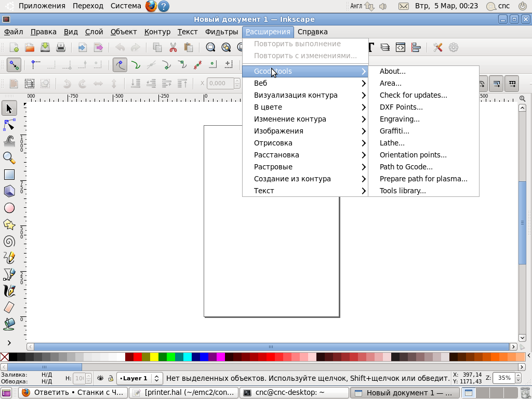Pick the yellow color swatch
Screen dimensions: 532x399
tap(154, 357)
